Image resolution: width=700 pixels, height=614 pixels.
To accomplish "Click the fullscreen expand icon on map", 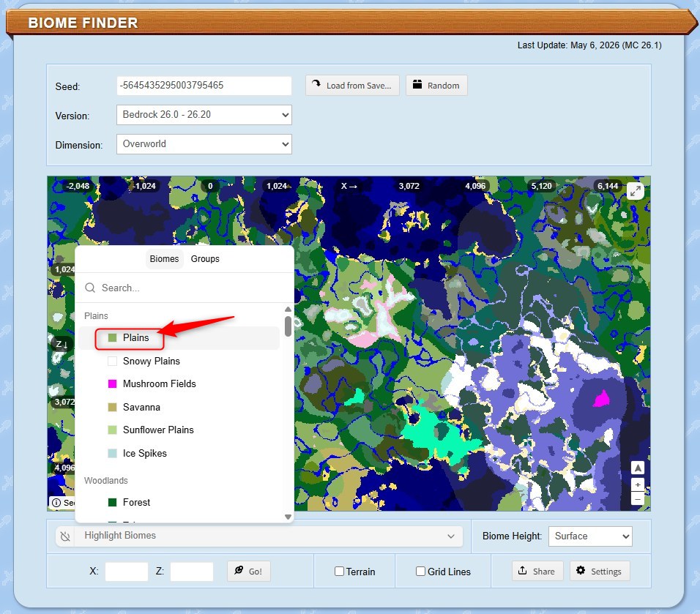I will (x=636, y=191).
